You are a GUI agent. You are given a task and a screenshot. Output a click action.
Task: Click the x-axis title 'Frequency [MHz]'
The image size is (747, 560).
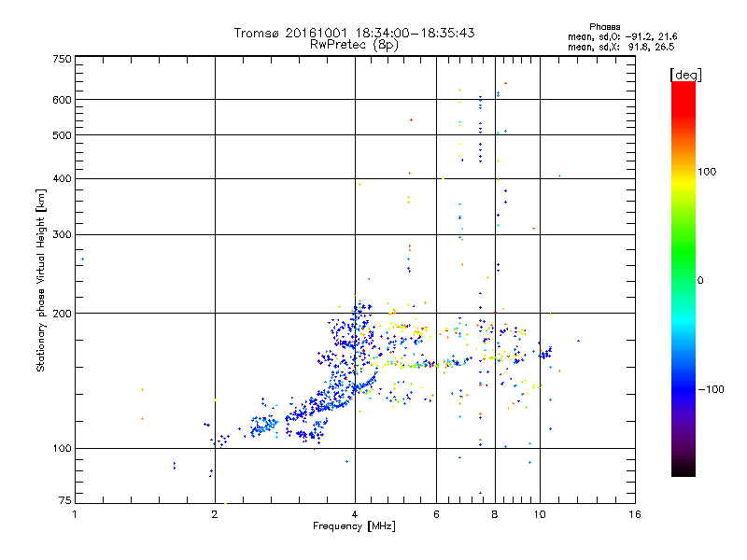point(354,526)
